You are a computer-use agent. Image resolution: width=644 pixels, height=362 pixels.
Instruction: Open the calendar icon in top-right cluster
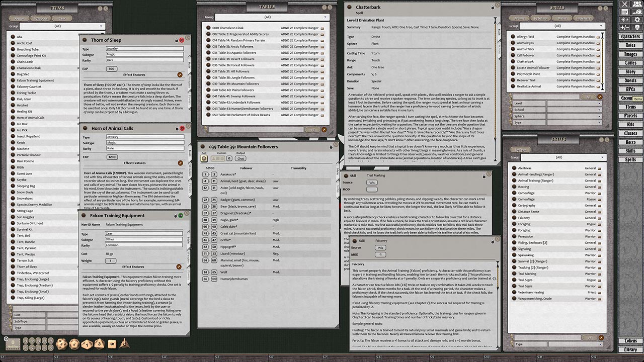pyautogui.click(x=624, y=12)
